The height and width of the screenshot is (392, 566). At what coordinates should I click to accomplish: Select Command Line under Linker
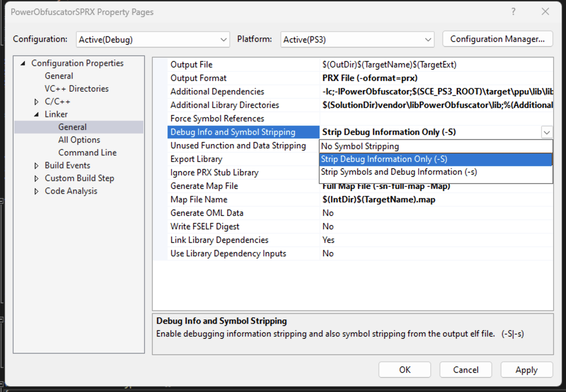(x=87, y=153)
